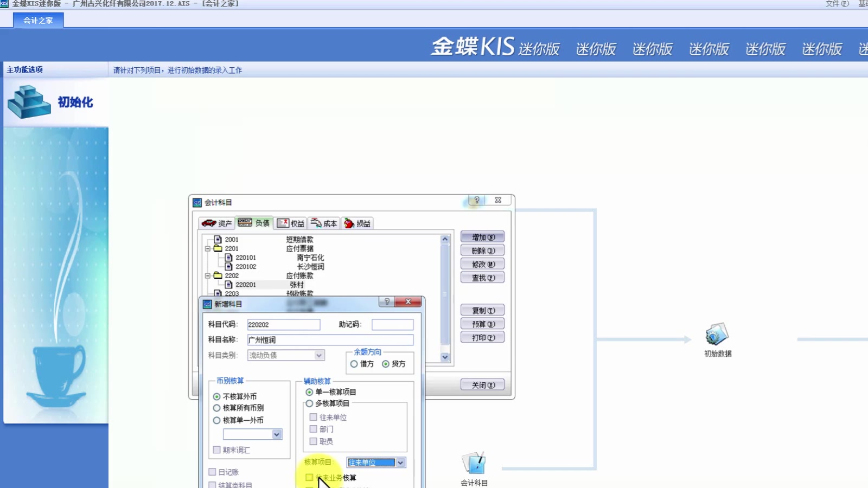
Task: Select the 会计之家 window tab
Action: tap(39, 21)
